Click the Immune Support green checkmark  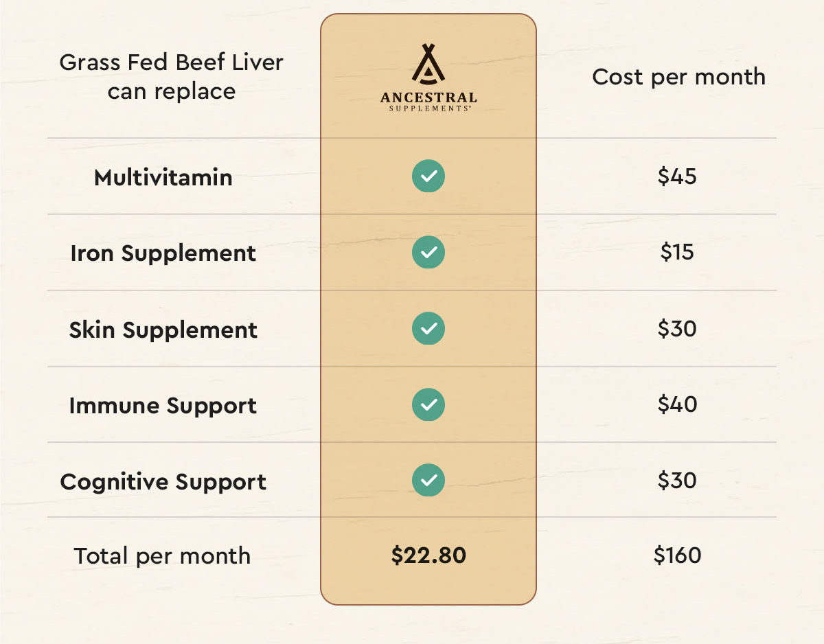[428, 404]
